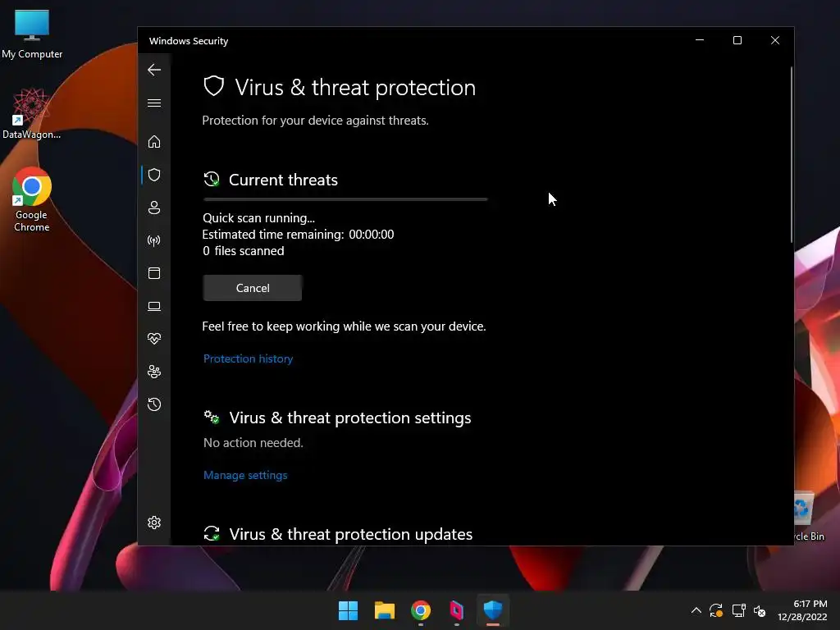
Task: Click the sync update tray icon
Action: pyautogui.click(x=716, y=610)
